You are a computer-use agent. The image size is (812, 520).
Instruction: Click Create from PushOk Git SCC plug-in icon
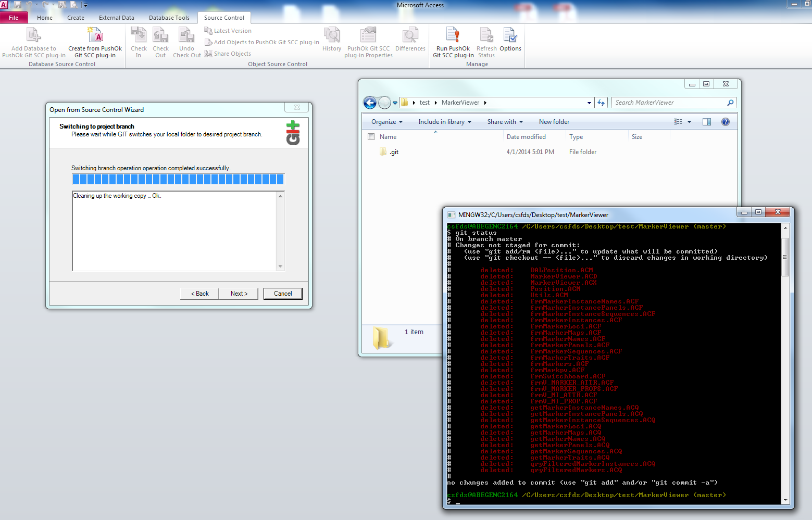(95, 35)
